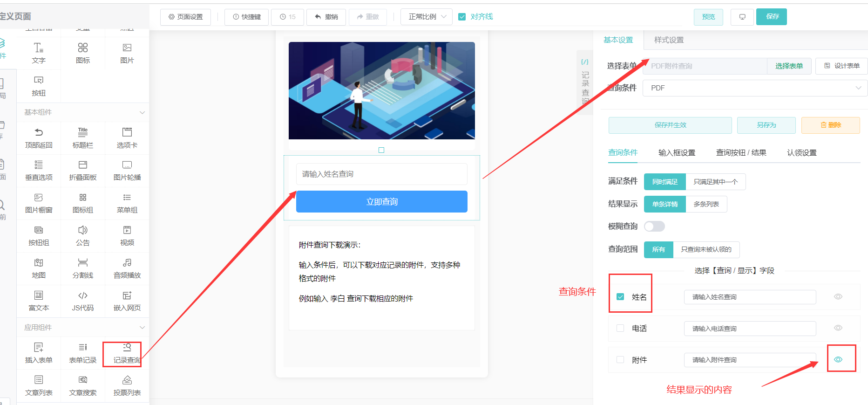Click the 删除 delete button
The image size is (868, 405).
coord(831,125)
